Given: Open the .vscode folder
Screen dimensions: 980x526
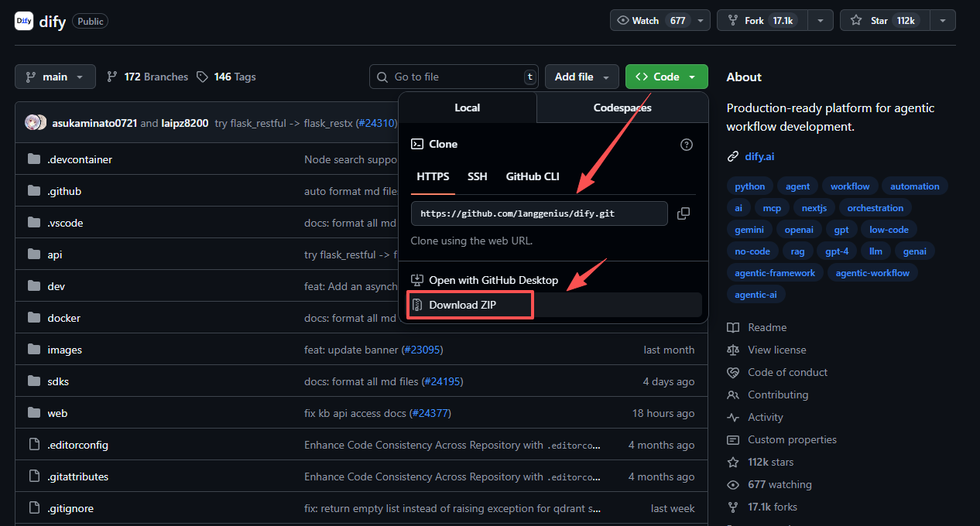Looking at the screenshot, I should coord(65,223).
